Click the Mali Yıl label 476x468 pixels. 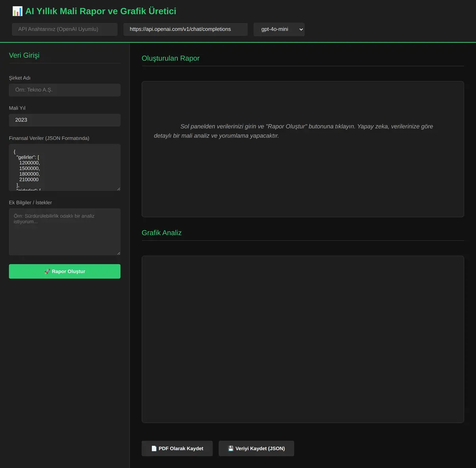(x=17, y=108)
